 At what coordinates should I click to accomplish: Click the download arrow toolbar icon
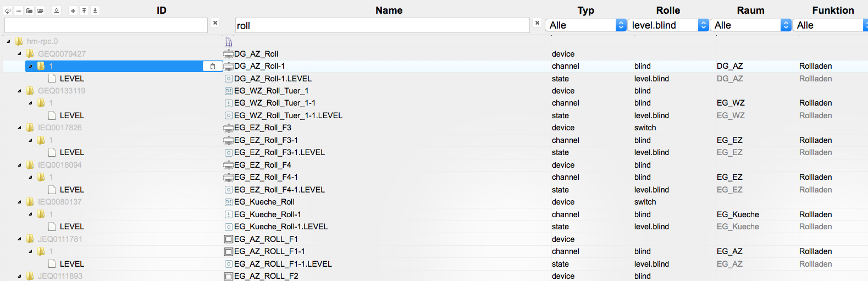click(95, 10)
